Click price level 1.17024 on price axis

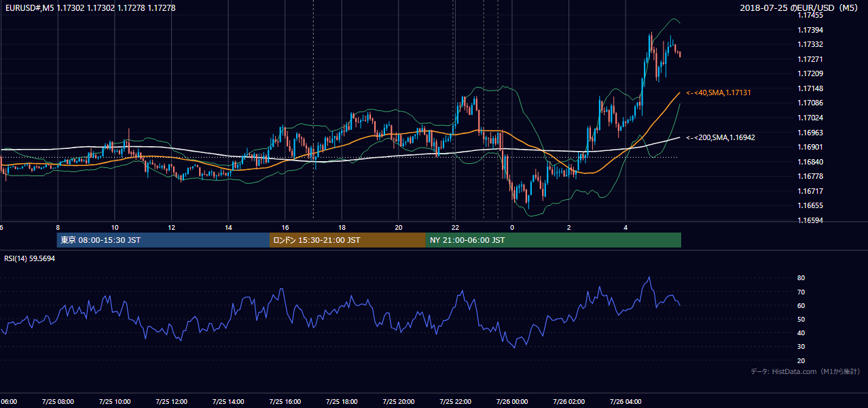[x=810, y=118]
